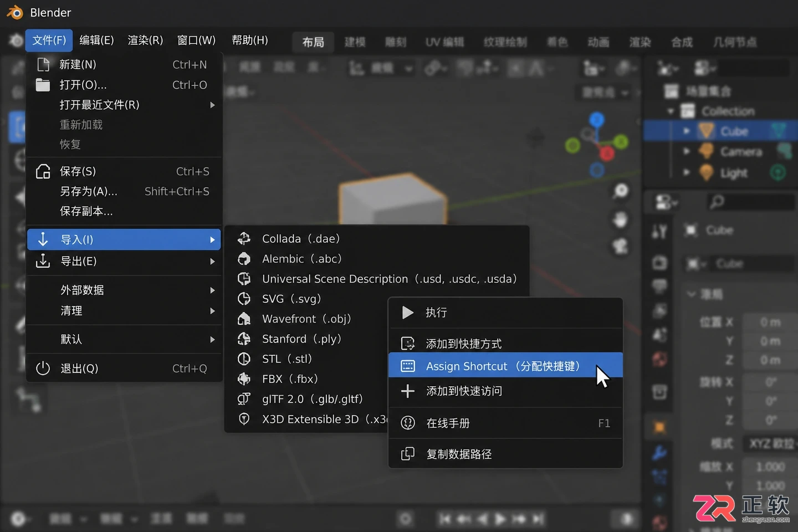The height and width of the screenshot is (532, 798).
Task: Switch to the 几何节点 workspace tab
Action: click(x=735, y=42)
